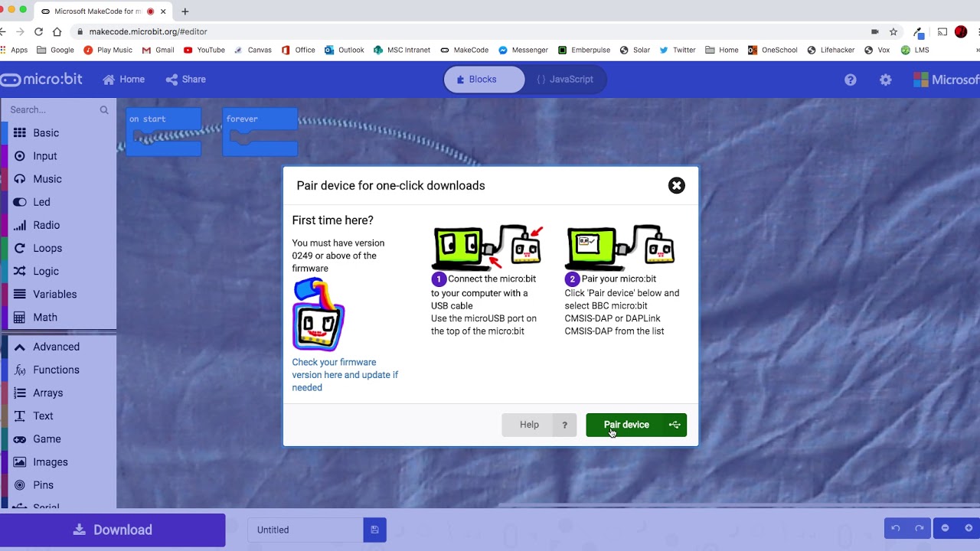Open the Music blocks category

[x=59, y=179]
